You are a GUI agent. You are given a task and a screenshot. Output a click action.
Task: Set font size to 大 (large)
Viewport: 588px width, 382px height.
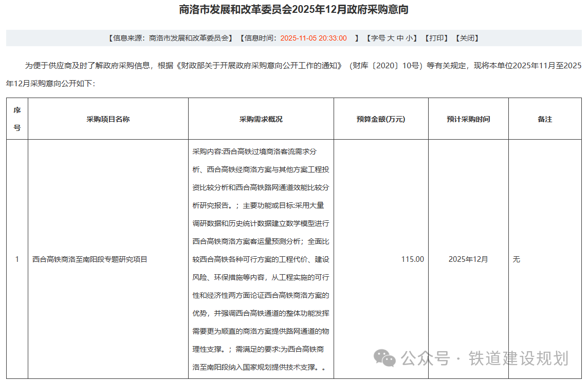[x=391, y=38]
